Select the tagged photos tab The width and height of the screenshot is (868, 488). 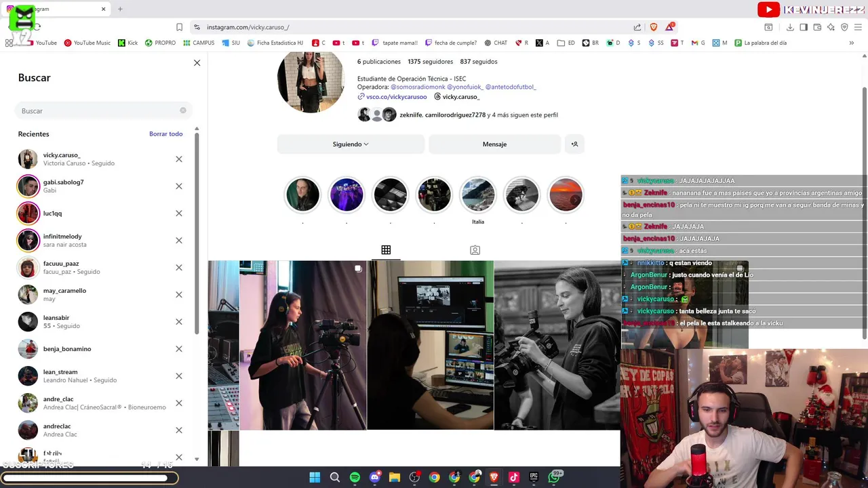pos(475,250)
